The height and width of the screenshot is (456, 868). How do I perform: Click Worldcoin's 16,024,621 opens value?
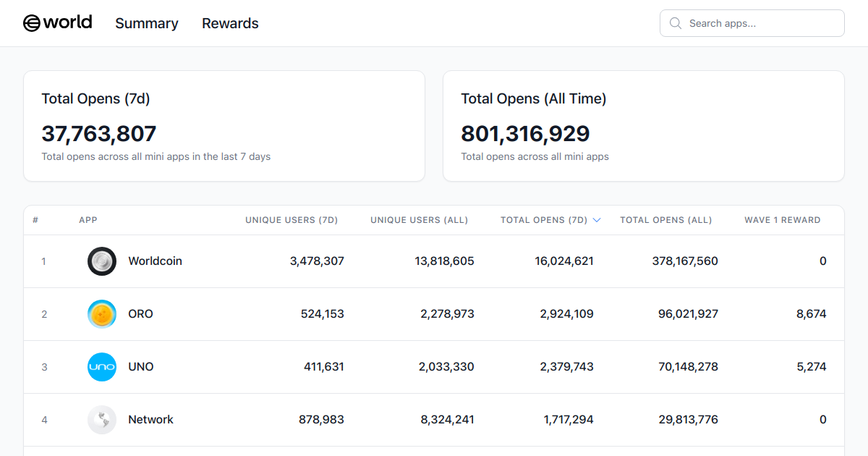(x=565, y=261)
